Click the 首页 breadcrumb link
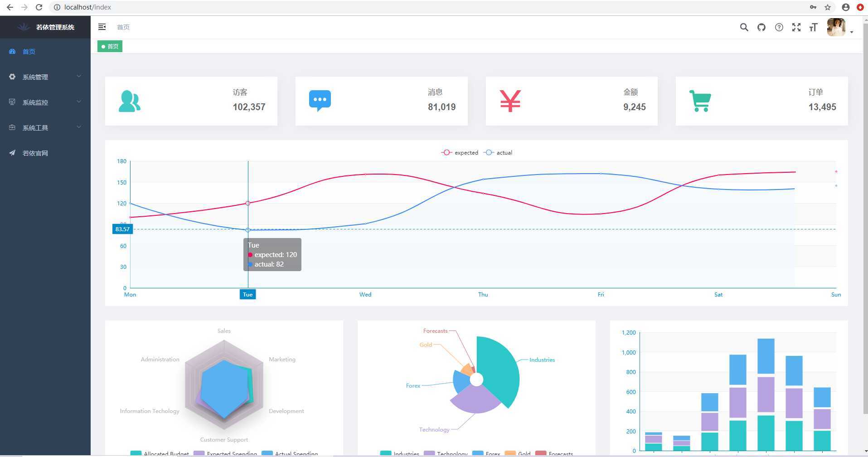Image resolution: width=868 pixels, height=457 pixels. tap(123, 27)
